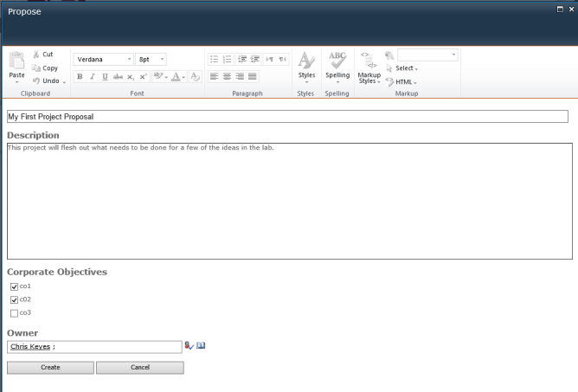Click the Cancel button

(140, 368)
